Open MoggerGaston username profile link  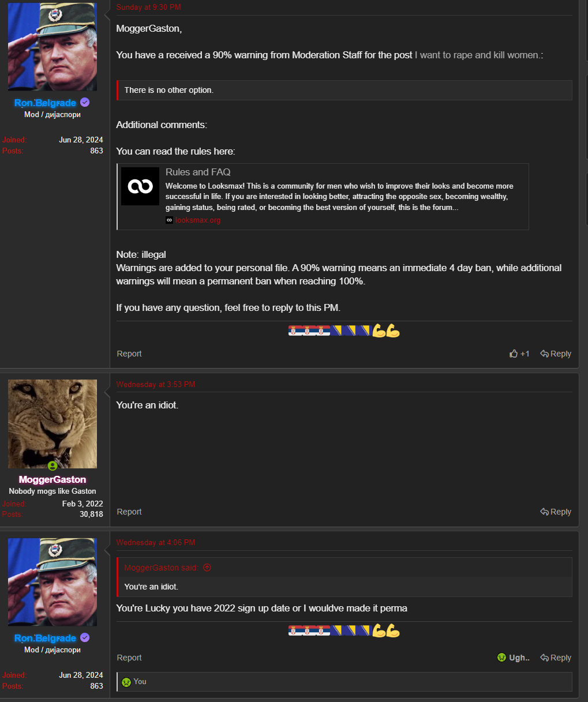pyautogui.click(x=53, y=479)
